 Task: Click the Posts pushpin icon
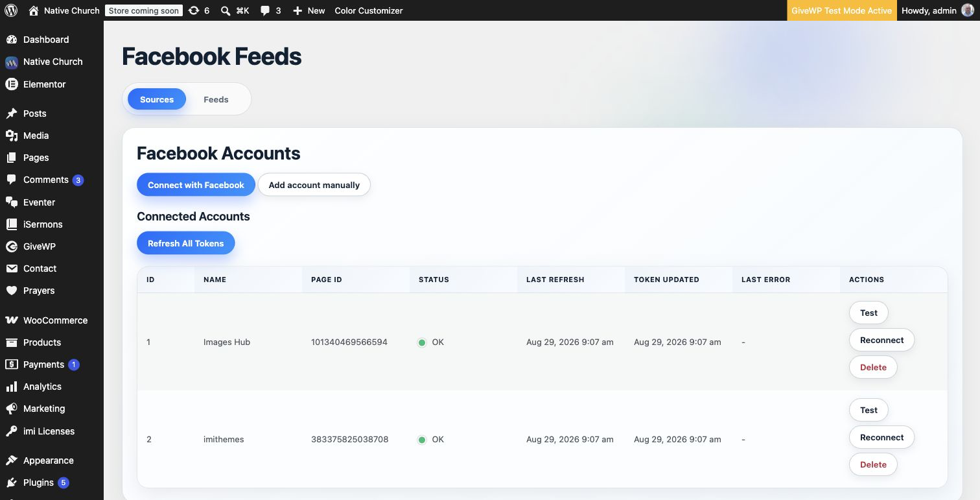point(12,113)
